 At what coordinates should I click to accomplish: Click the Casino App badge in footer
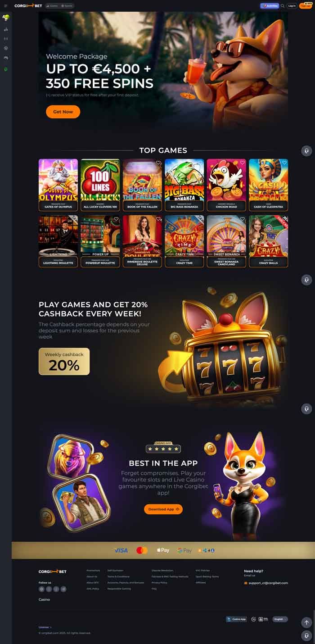(237, 619)
